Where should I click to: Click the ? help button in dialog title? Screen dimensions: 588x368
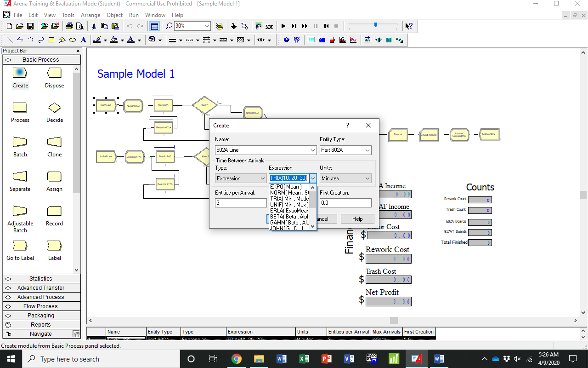(348, 125)
